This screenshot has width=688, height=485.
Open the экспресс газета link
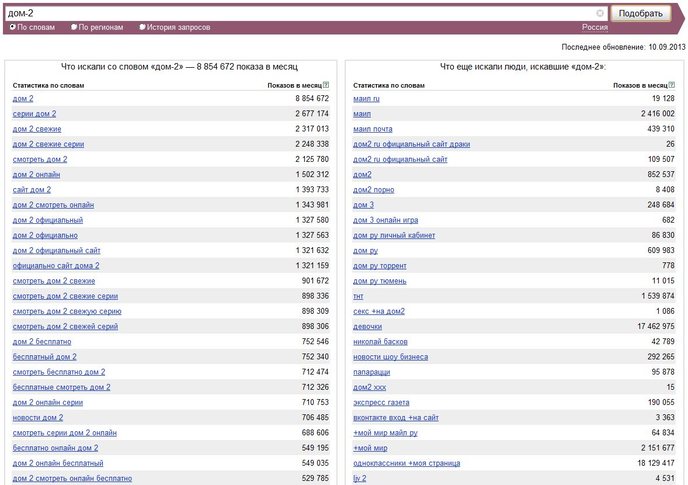click(x=381, y=402)
